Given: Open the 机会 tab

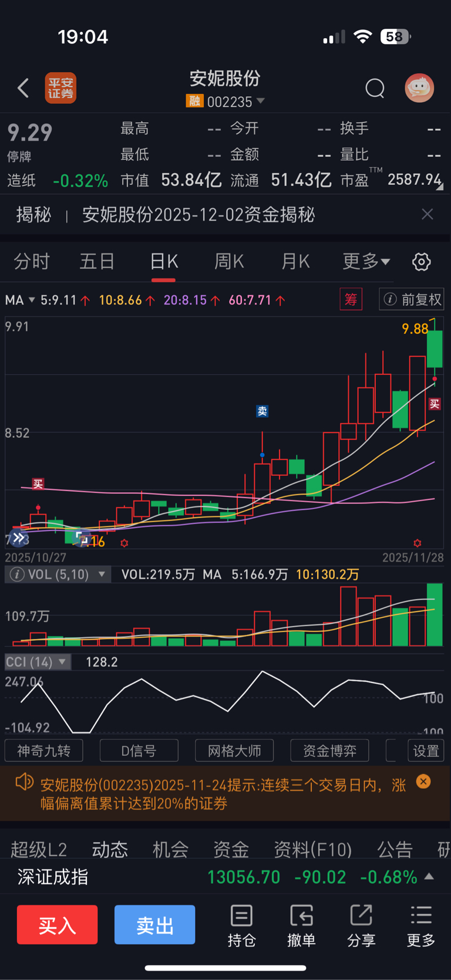Looking at the screenshot, I should 170,849.
